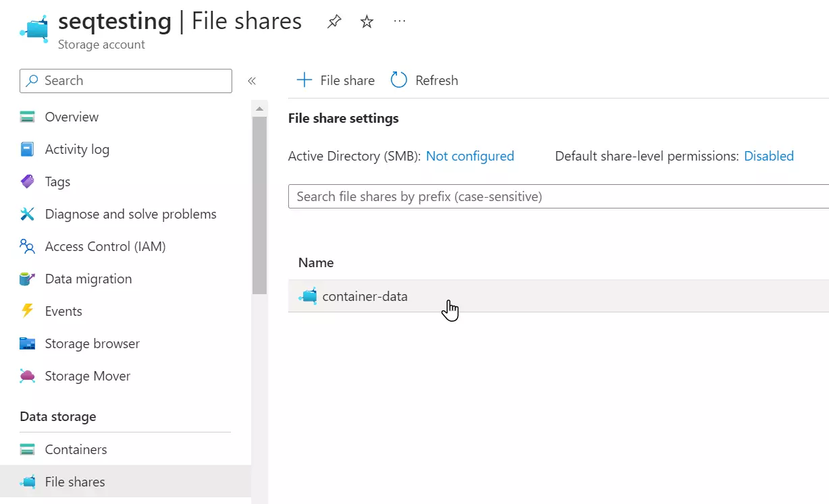Click the Data migration icon
Screen dimensions: 829x504
(x=27, y=279)
